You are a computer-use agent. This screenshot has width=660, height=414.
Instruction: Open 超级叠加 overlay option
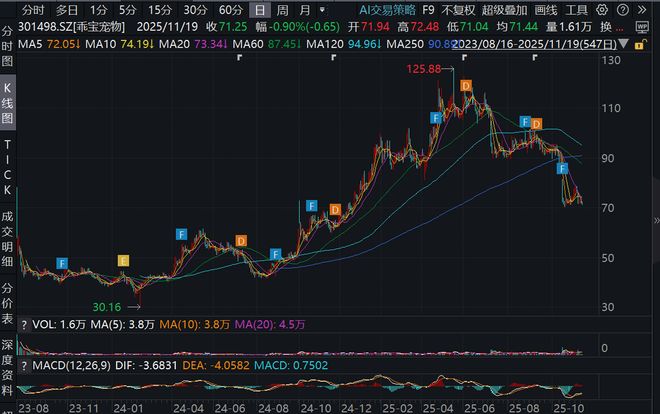(504, 10)
